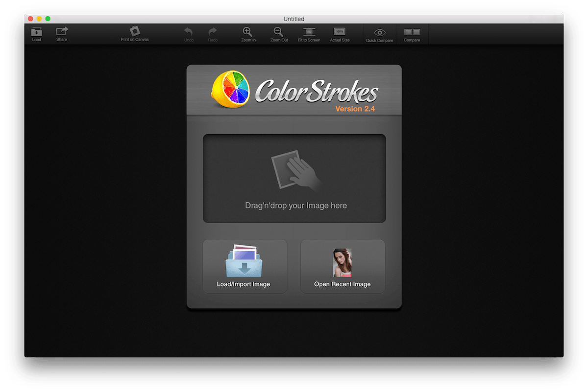Image resolution: width=588 pixels, height=392 pixels.
Task: Select the Actual Size 100% icon
Action: (340, 31)
